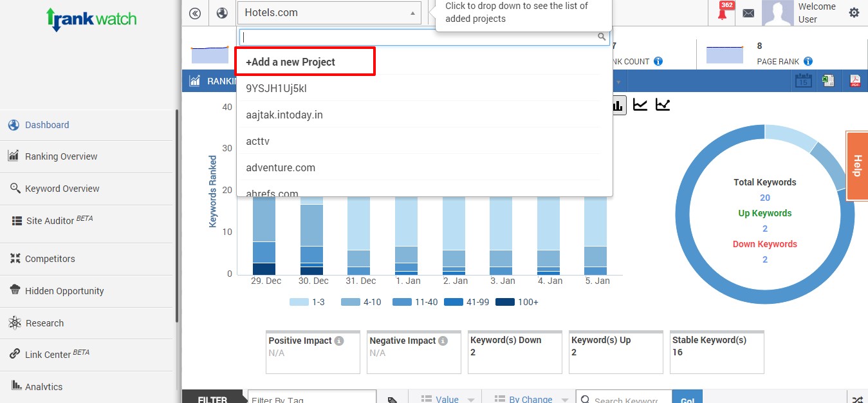Collapse the sidebar with the double-chevron icon

pos(195,13)
